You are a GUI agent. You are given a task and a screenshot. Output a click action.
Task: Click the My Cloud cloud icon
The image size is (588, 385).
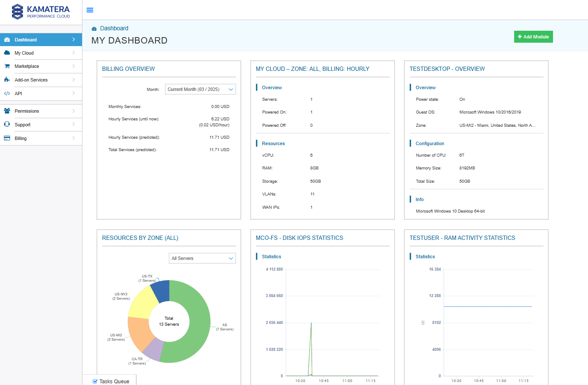coord(7,53)
